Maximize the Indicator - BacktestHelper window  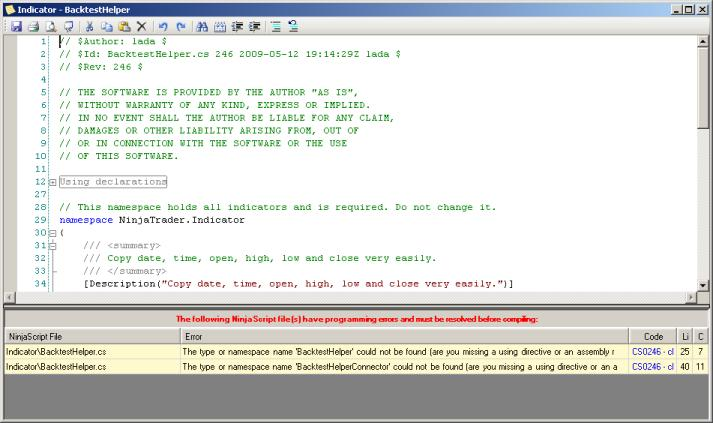click(688, 10)
